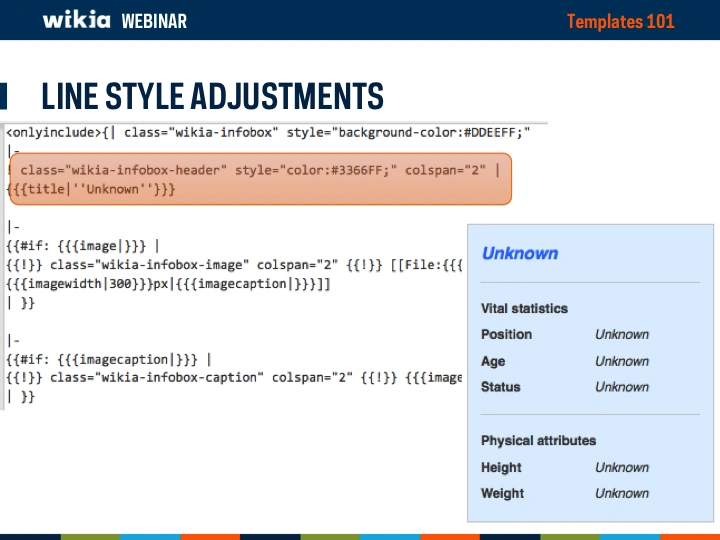The image size is (720, 540).
Task: Click the blue marker left of the heading
Action: 4,96
